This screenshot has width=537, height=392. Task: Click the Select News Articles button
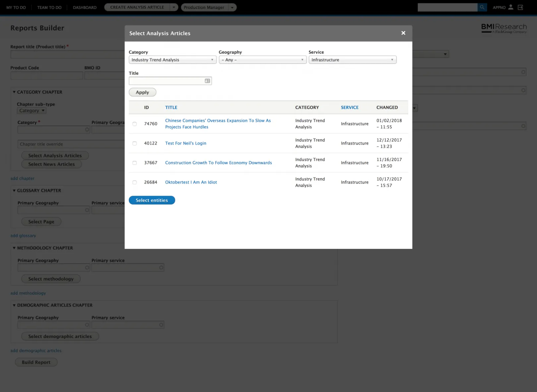(x=51, y=164)
